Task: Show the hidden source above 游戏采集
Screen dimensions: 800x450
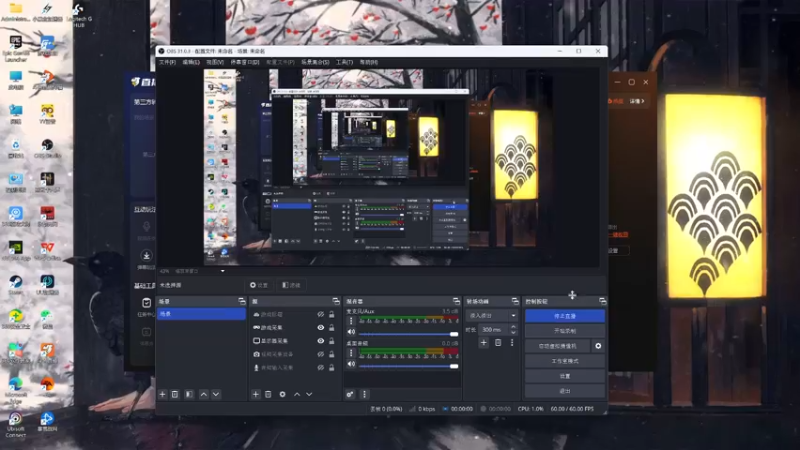Action: 320,314
